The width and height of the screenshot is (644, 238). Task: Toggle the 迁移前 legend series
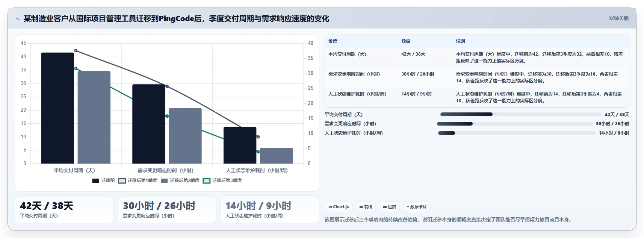coord(103,181)
